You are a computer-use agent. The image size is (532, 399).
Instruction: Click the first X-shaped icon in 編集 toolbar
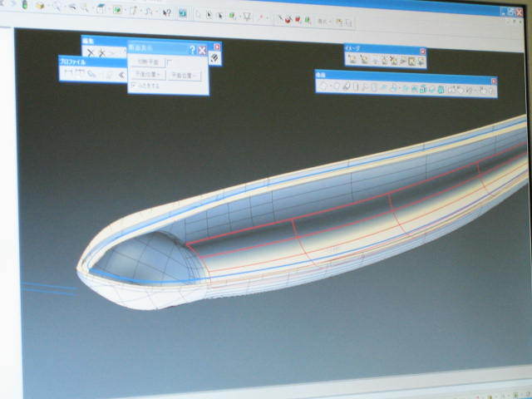(90, 53)
